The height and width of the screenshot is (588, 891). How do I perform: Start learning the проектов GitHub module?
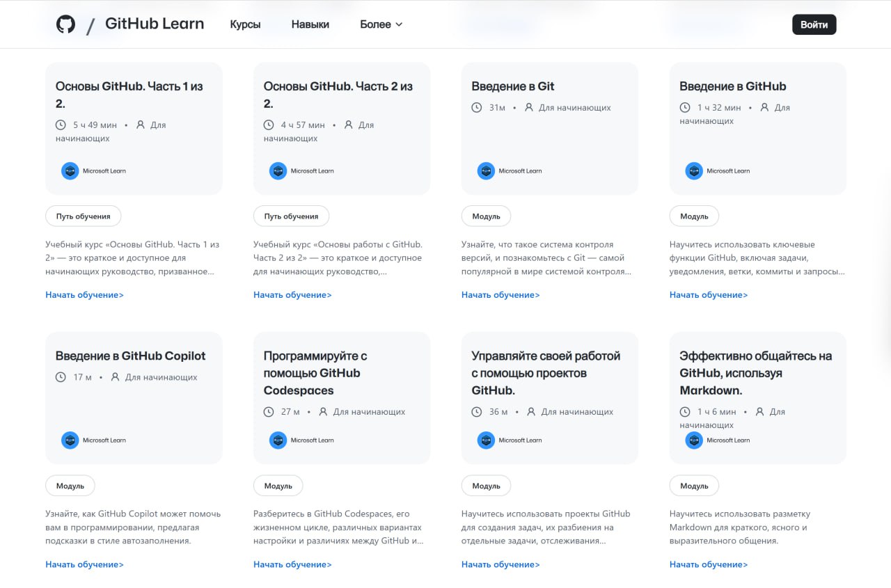(x=501, y=564)
